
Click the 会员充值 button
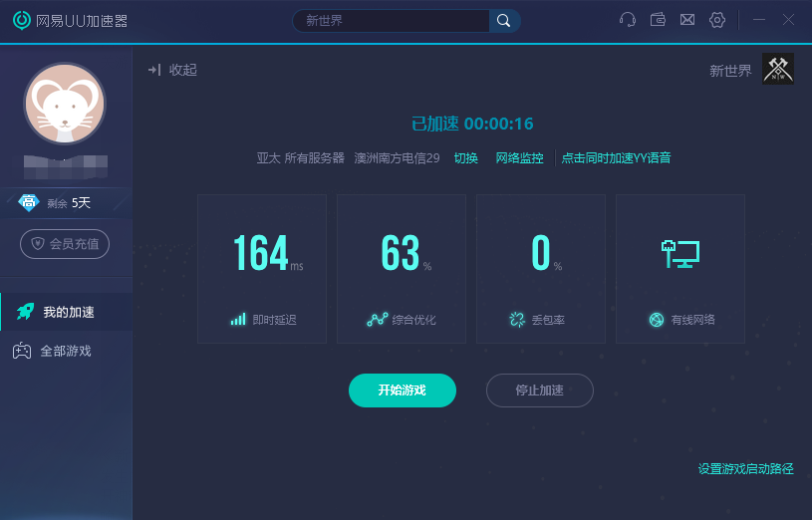[65, 244]
